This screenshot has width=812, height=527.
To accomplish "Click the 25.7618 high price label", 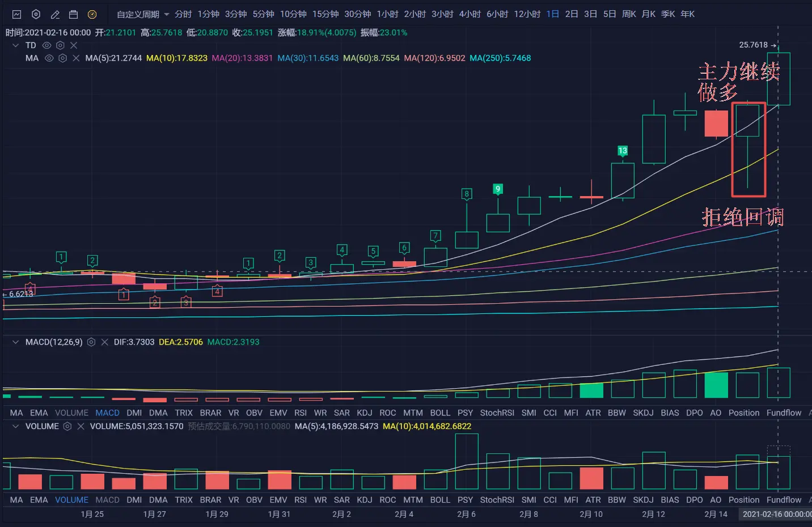I will tap(754, 45).
